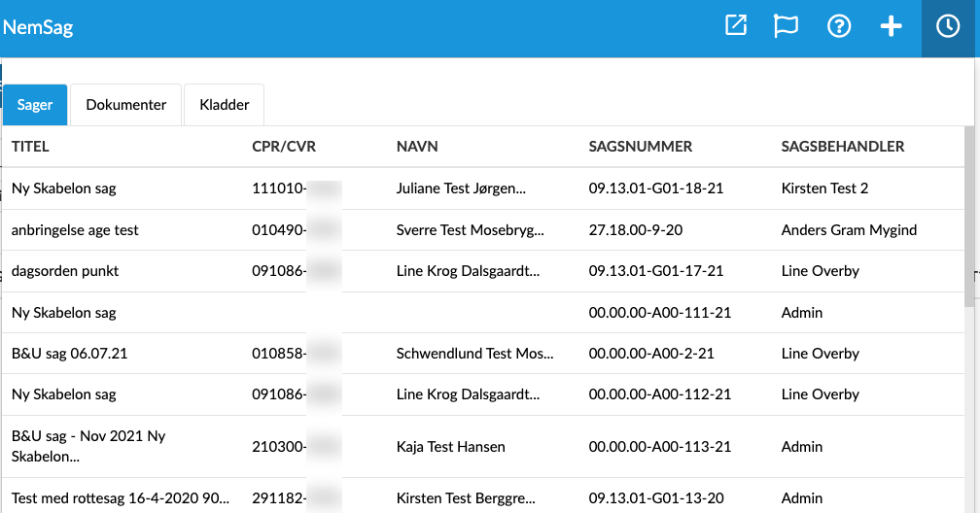Viewport: 980px width, 513px height.
Task: Open the recent history clock icon
Action: click(948, 27)
